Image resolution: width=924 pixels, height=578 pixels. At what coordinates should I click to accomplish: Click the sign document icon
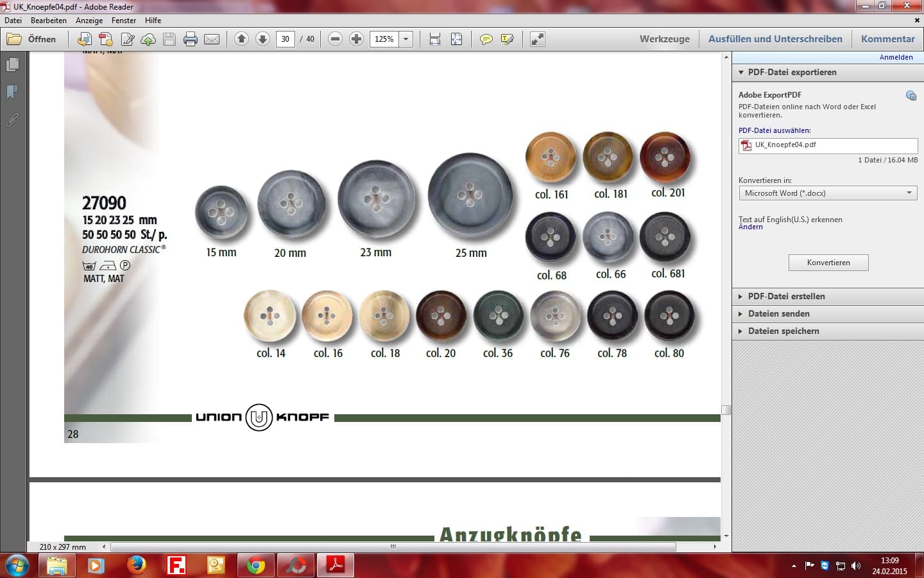click(128, 39)
